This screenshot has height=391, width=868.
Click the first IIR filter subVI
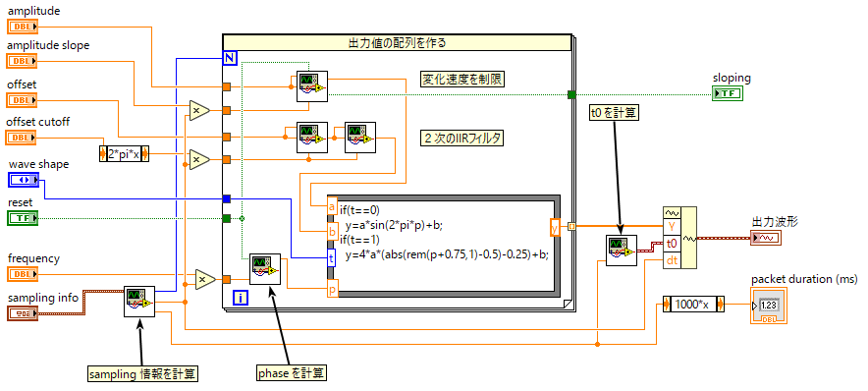311,138
